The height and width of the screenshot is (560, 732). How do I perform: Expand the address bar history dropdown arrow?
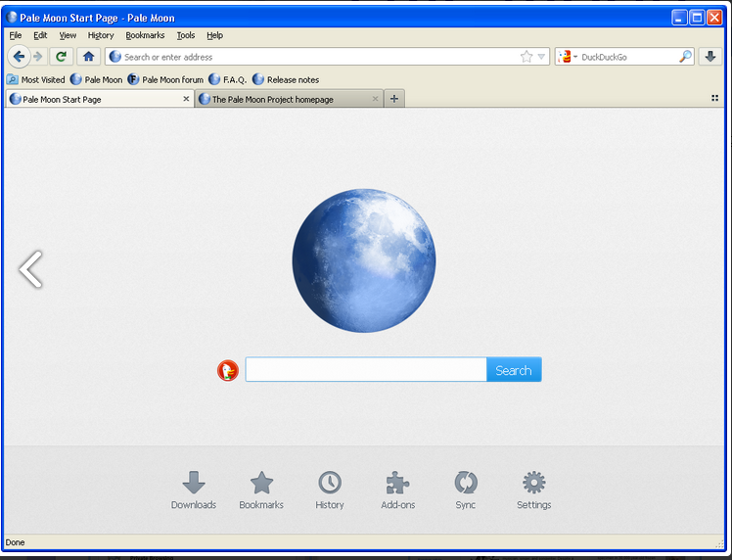(541, 57)
